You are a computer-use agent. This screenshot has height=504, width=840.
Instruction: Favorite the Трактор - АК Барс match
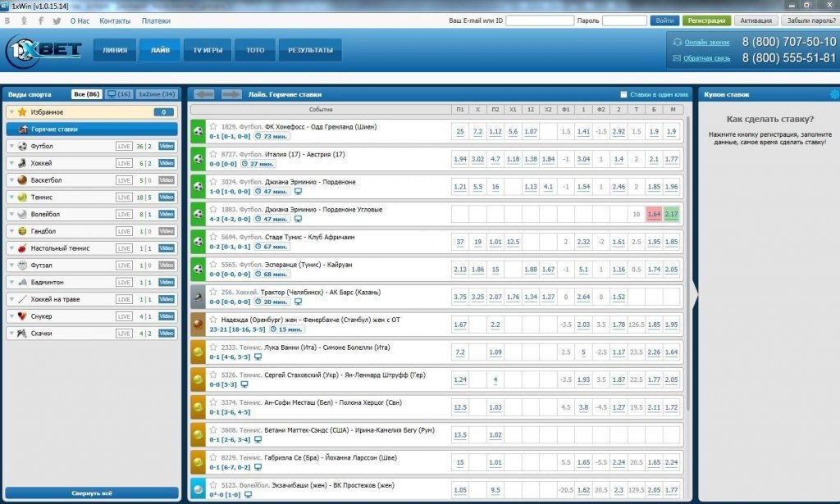tap(213, 292)
